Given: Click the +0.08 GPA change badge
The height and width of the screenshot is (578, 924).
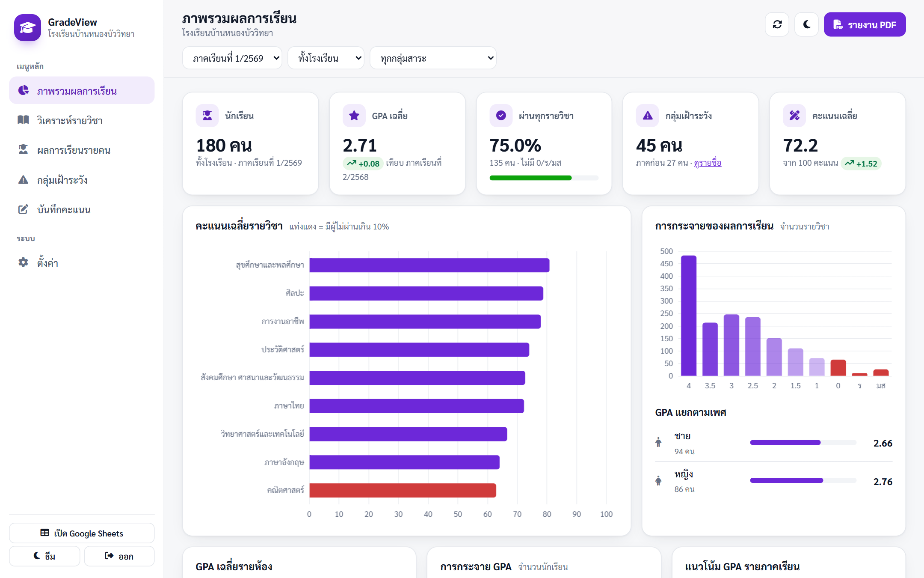Looking at the screenshot, I should tap(363, 163).
